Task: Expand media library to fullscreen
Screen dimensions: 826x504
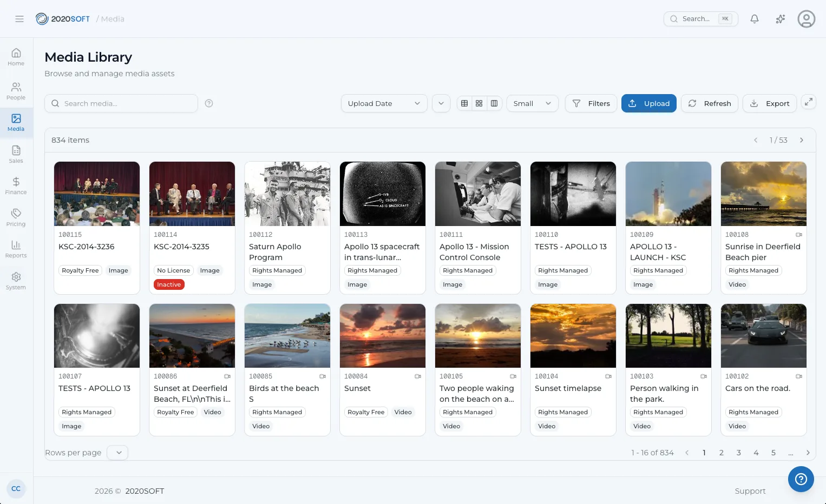Action: (808, 102)
